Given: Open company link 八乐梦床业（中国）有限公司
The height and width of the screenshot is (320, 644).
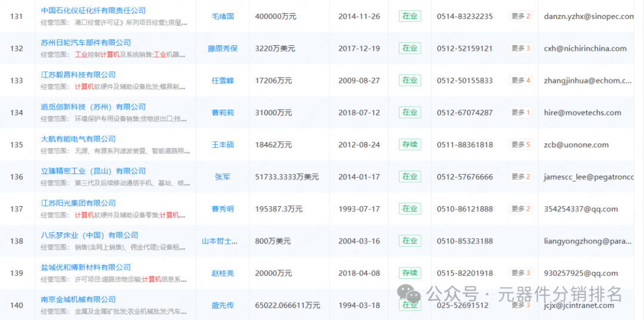Looking at the screenshot, I should (x=89, y=235).
